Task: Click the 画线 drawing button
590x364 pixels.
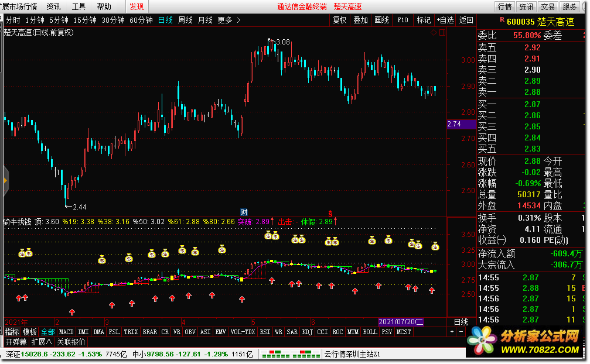Action: [x=381, y=20]
